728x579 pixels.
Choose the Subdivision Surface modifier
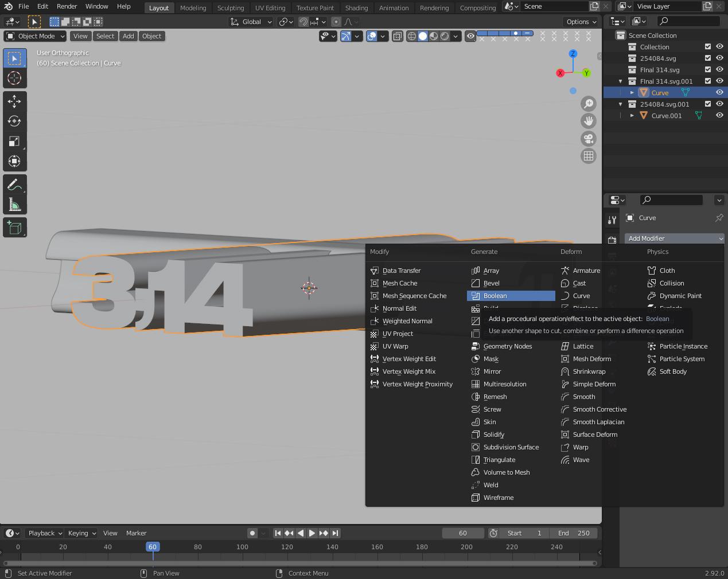pos(511,447)
